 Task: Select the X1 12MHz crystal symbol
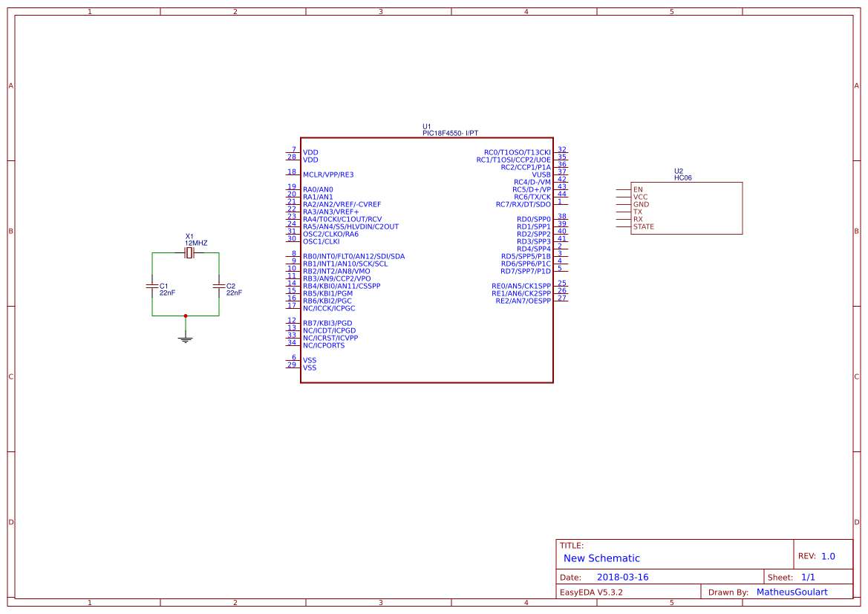click(189, 253)
